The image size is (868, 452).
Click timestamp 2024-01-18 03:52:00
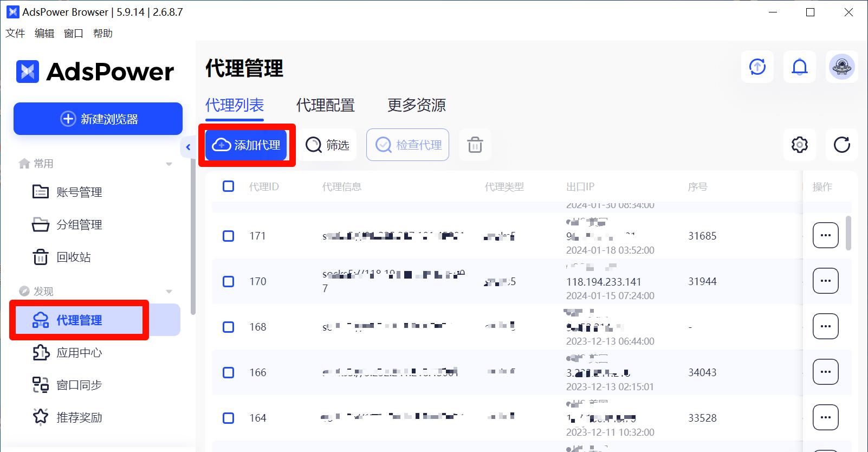610,250
